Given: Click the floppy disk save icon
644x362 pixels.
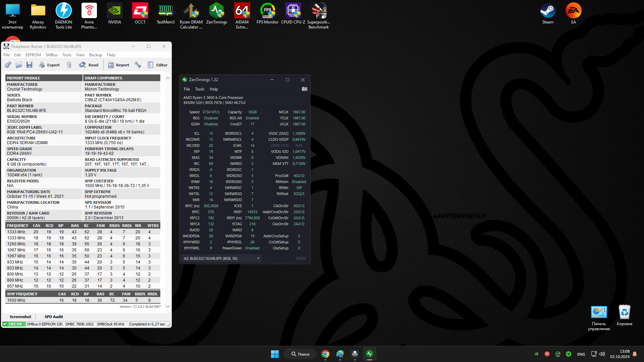Looking at the screenshot, I should pos(30,65).
